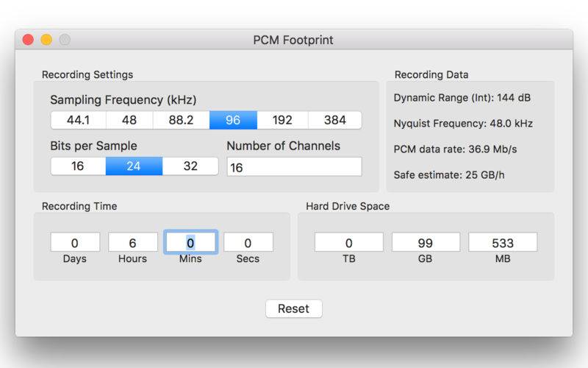This screenshot has height=368, width=588.
Task: Select 44.1 kHz sampling frequency
Action: pyautogui.click(x=78, y=120)
